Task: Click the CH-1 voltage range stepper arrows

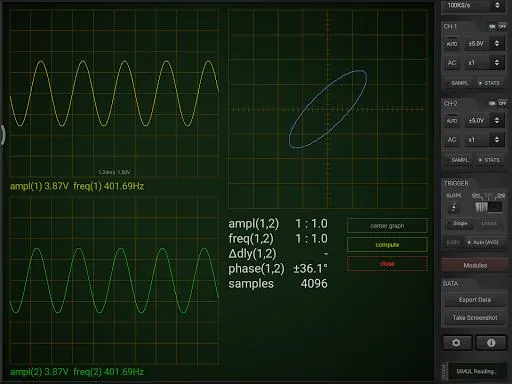Action: (x=497, y=44)
